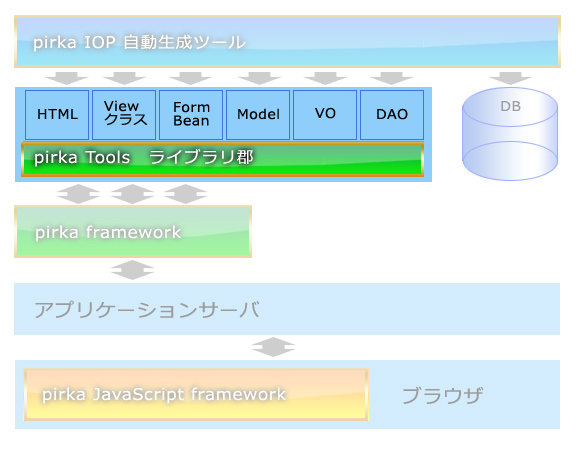580x450 pixels.
Task: Select the View クラス box
Action: [x=124, y=115]
